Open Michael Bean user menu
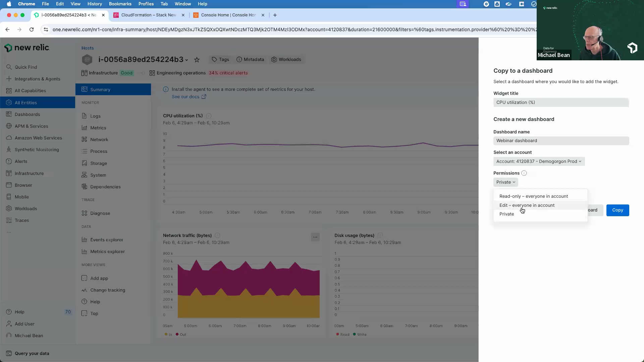This screenshot has height=362, width=644. 24,336
